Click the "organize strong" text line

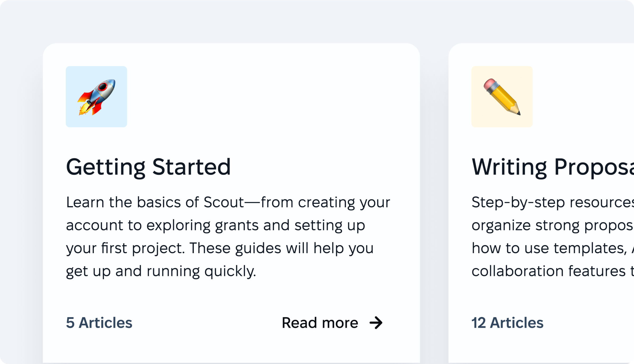(552, 225)
